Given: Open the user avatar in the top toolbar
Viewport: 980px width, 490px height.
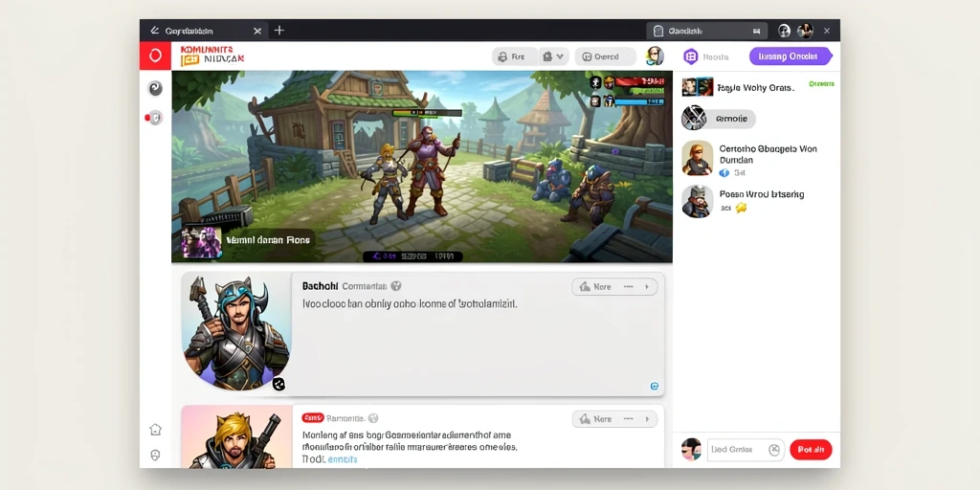Looking at the screenshot, I should 655,56.
